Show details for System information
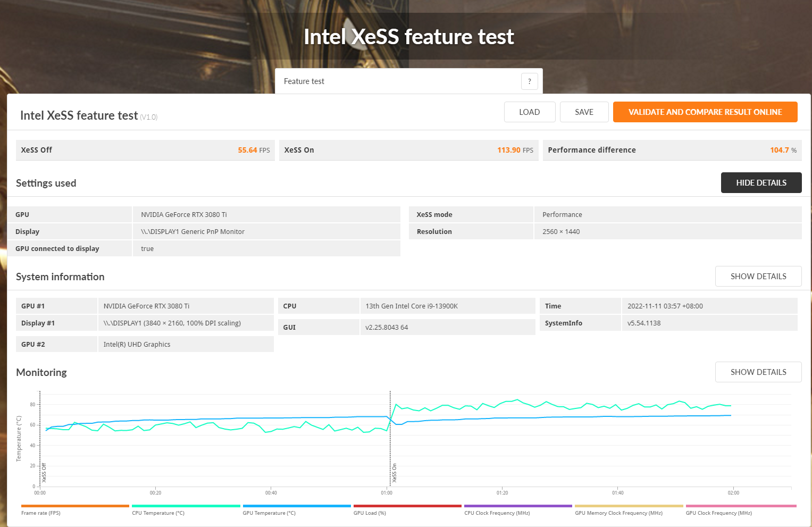Screen dimensions: 812x527 (x=758, y=277)
